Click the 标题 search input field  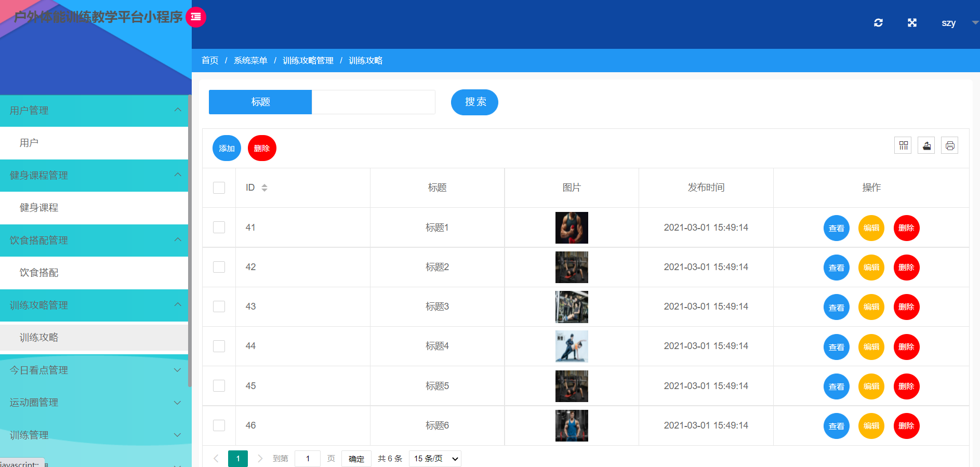(x=373, y=102)
